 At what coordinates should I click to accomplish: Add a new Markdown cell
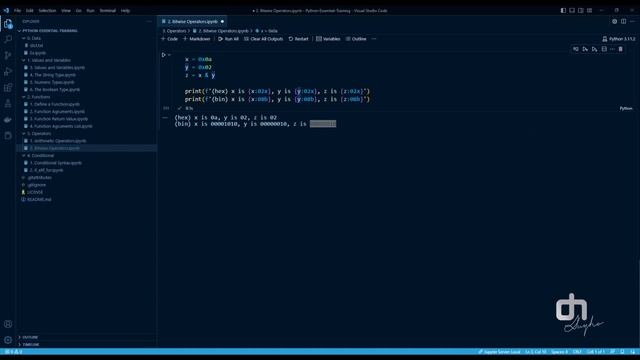(x=196, y=39)
